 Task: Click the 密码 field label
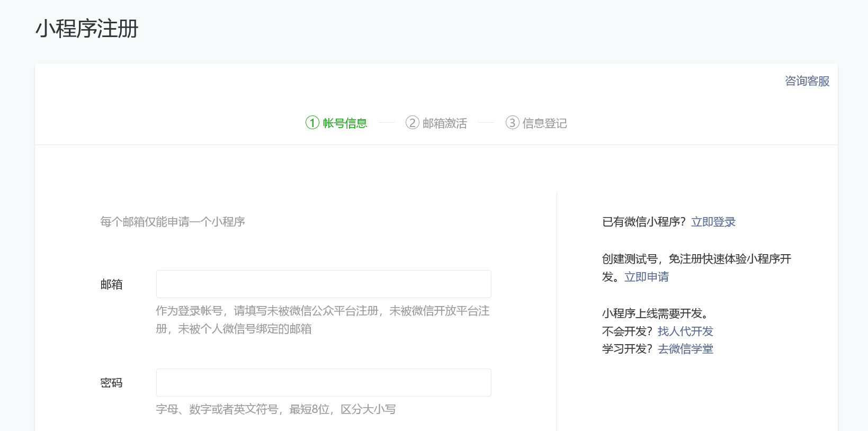coord(111,383)
